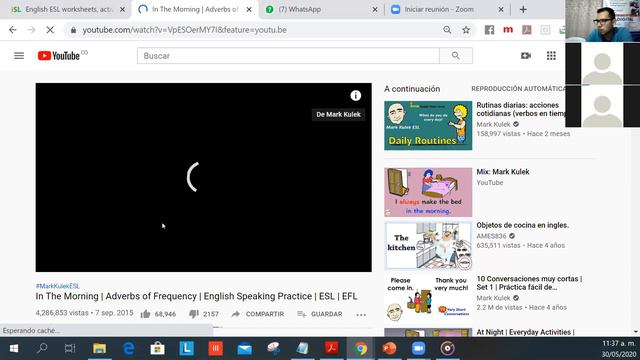This screenshot has height=360, width=640.
Task: Open Zoom from the taskbar
Action: point(418,348)
